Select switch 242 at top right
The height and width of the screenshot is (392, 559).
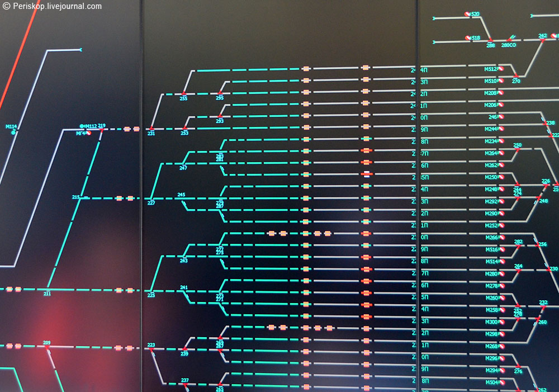tap(542, 40)
